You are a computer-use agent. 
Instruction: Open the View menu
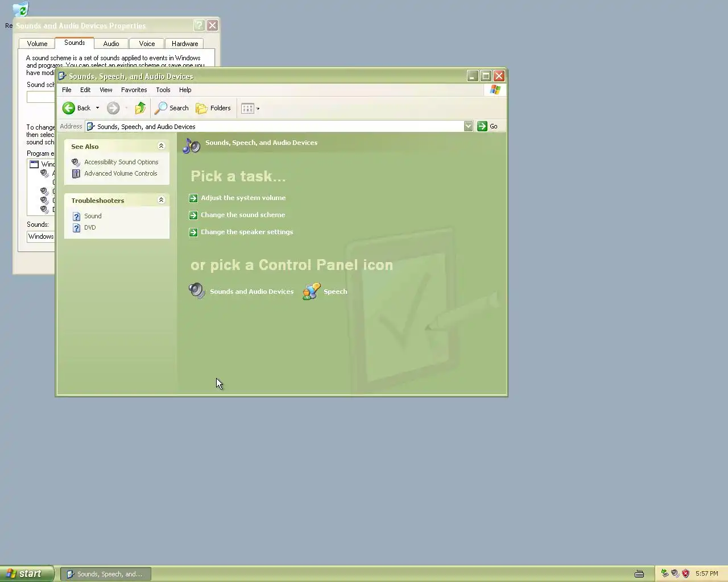pos(106,90)
